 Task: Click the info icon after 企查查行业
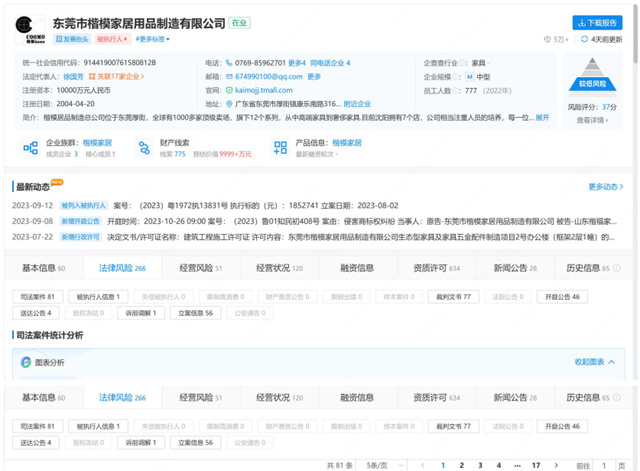(463, 63)
